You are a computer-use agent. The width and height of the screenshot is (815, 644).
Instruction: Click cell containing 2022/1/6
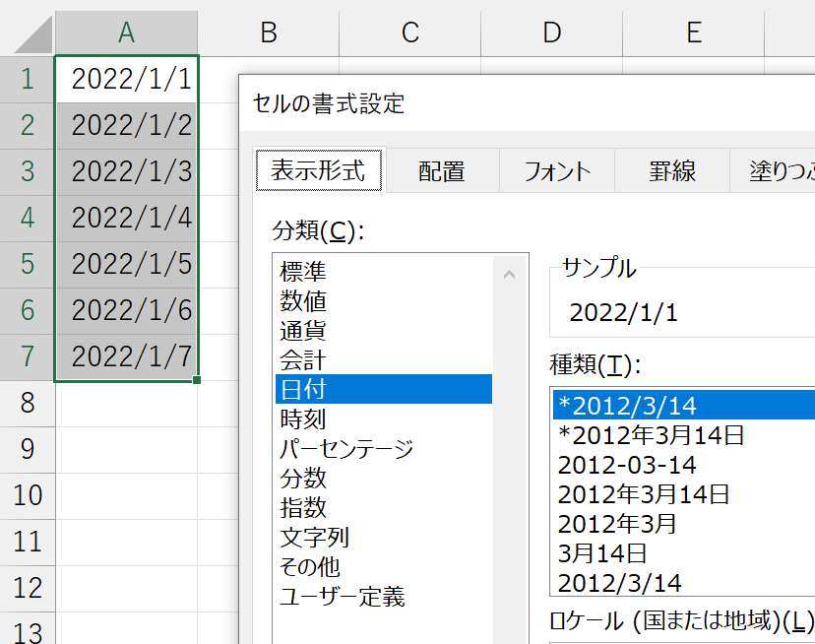point(126,310)
